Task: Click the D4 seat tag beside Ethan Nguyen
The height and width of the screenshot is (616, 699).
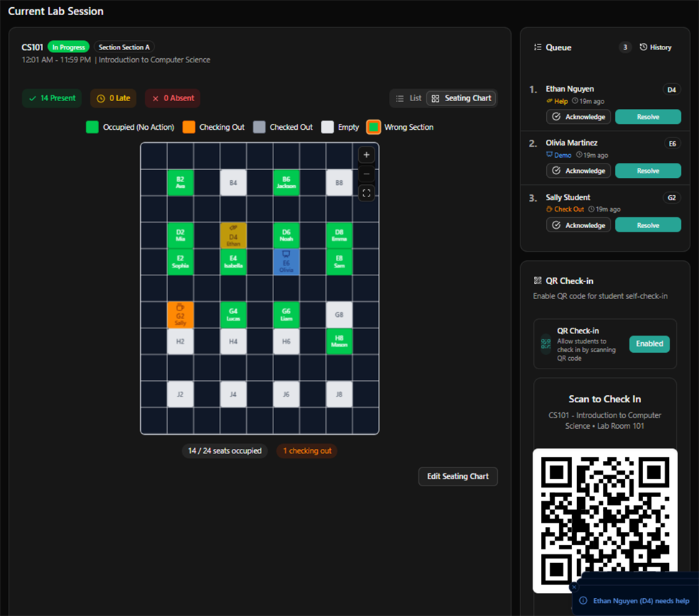Action: (672, 90)
